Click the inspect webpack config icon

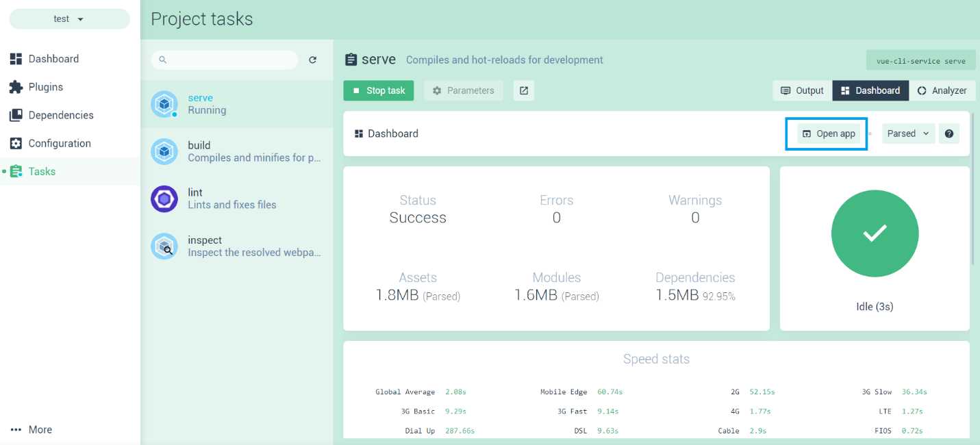pos(164,246)
